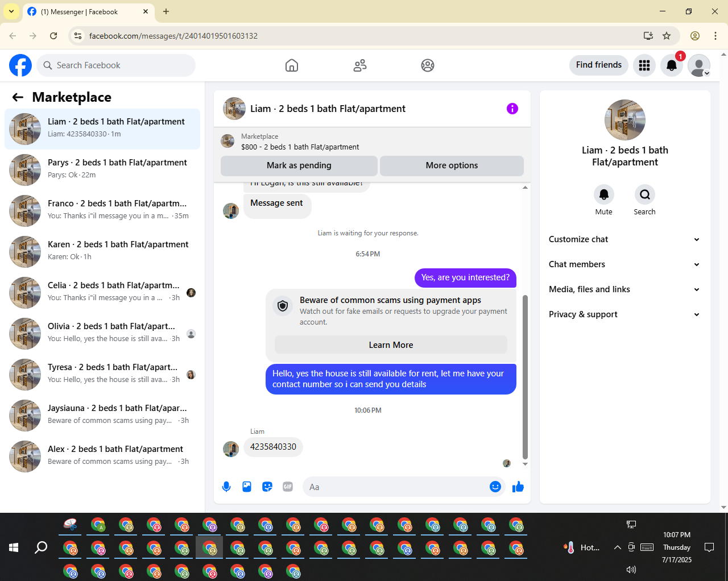Open the Facebook menu grid icon
This screenshot has height=581, width=728.
point(644,65)
